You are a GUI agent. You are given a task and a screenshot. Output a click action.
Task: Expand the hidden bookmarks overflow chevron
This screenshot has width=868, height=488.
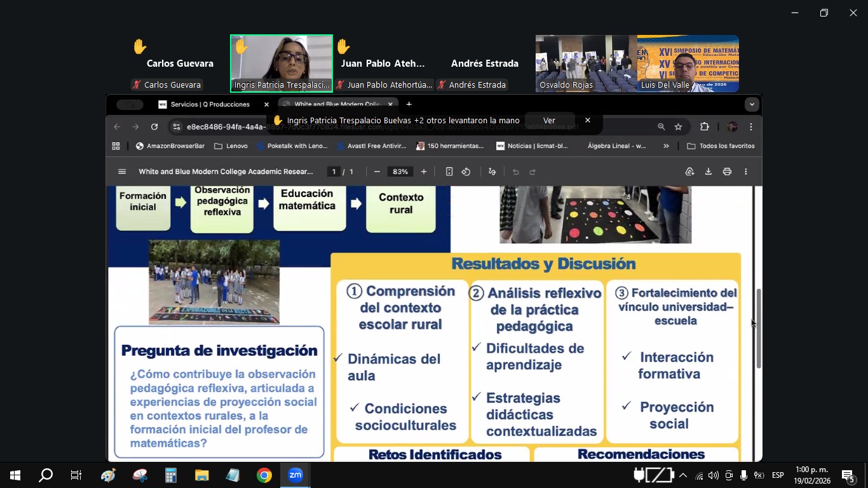pos(666,146)
